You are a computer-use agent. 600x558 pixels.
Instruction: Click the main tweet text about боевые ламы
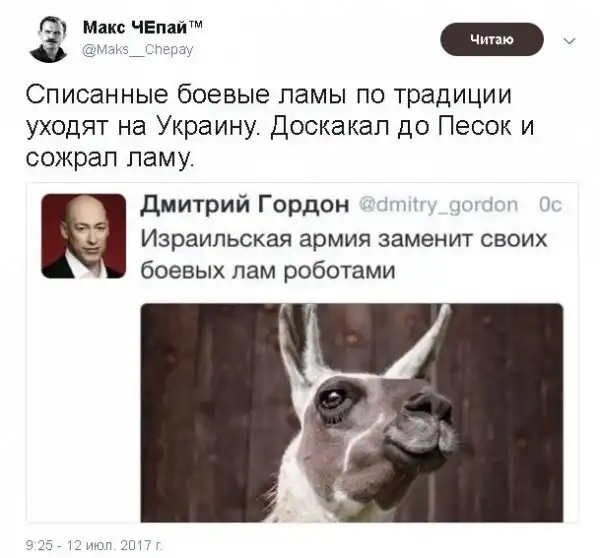(279, 126)
